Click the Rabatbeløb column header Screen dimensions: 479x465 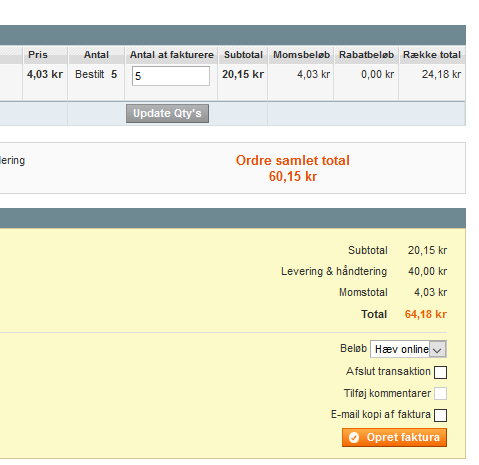(366, 55)
